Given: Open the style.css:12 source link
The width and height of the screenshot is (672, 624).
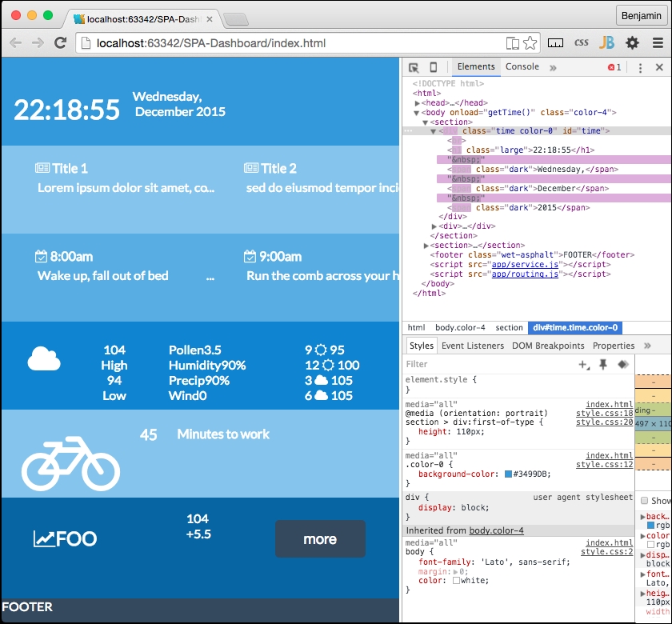Looking at the screenshot, I should (x=604, y=464).
